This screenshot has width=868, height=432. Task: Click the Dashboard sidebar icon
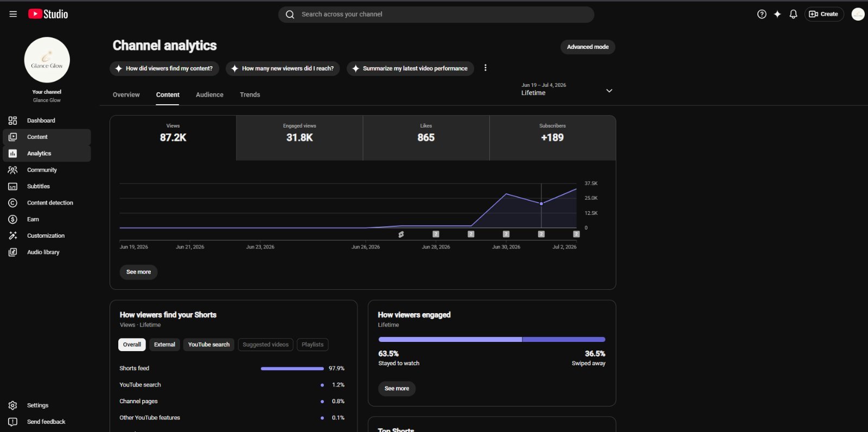point(12,120)
